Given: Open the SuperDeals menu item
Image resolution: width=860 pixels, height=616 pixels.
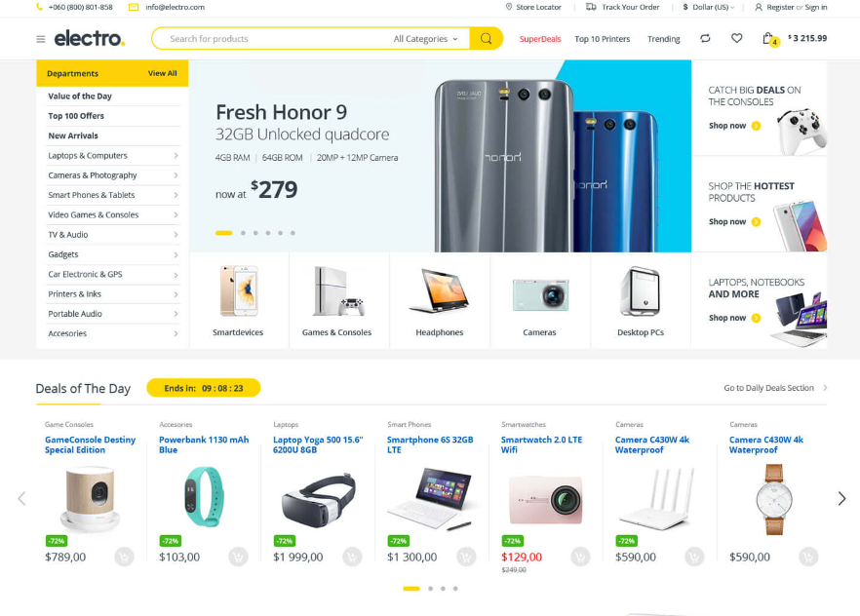Looking at the screenshot, I should click(540, 39).
